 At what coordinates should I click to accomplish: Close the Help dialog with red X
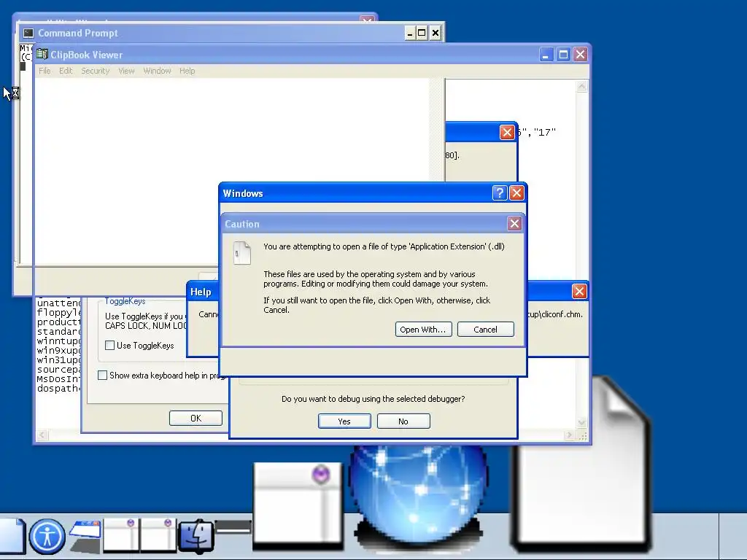578,291
